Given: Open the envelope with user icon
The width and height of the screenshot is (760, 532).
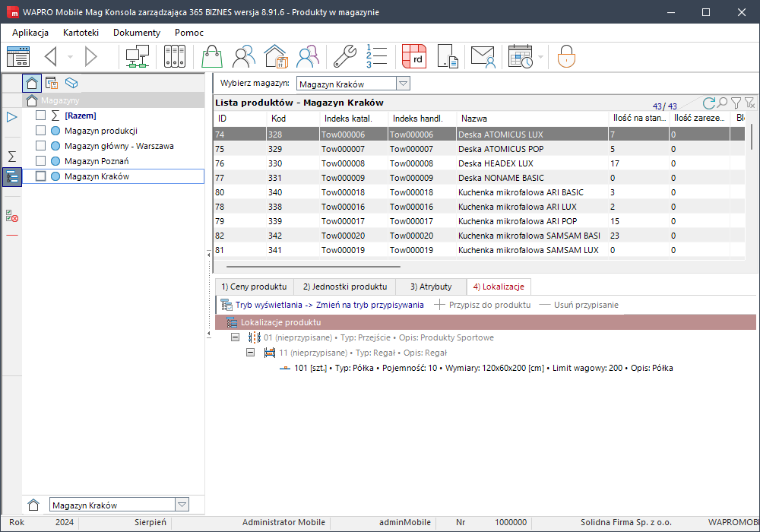Looking at the screenshot, I should pos(483,57).
